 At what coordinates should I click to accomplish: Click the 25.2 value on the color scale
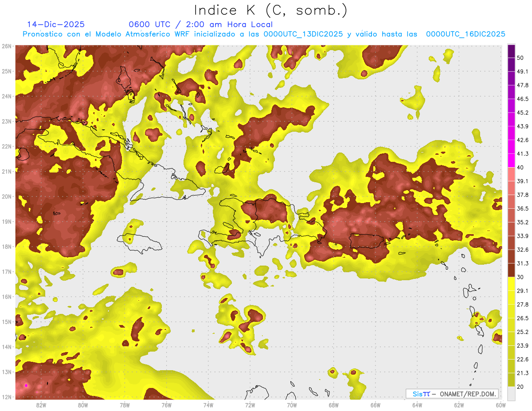tap(522, 332)
